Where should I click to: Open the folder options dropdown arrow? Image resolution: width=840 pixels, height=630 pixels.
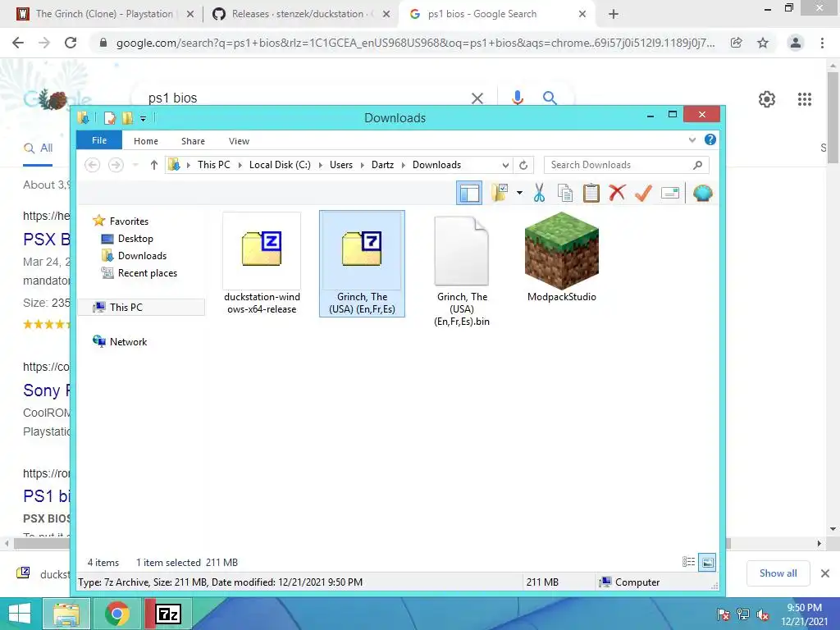(x=519, y=193)
